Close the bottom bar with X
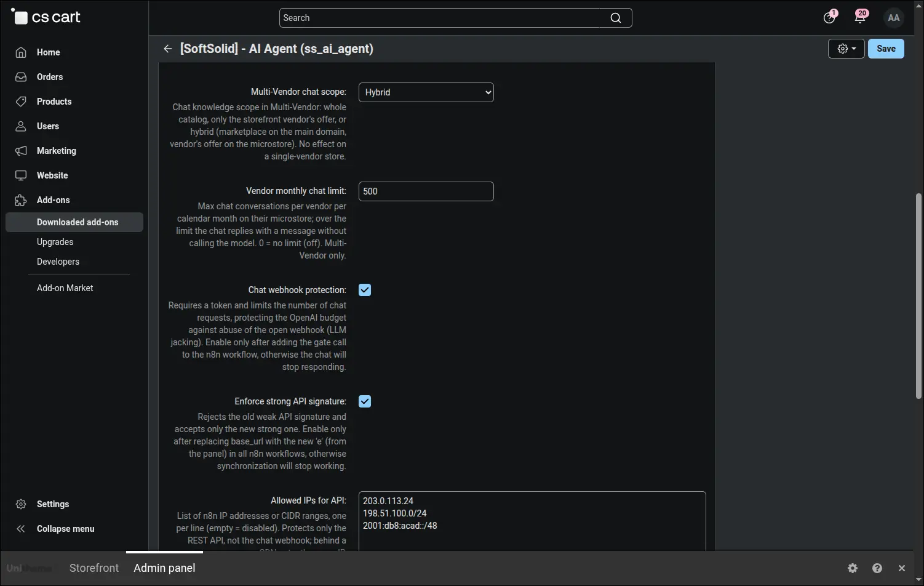This screenshot has width=924, height=586. 901,568
